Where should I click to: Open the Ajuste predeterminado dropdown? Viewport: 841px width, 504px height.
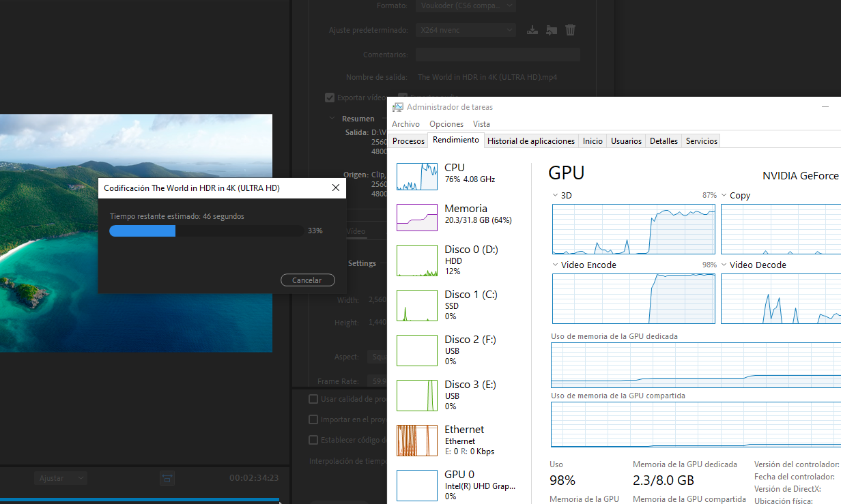click(466, 30)
